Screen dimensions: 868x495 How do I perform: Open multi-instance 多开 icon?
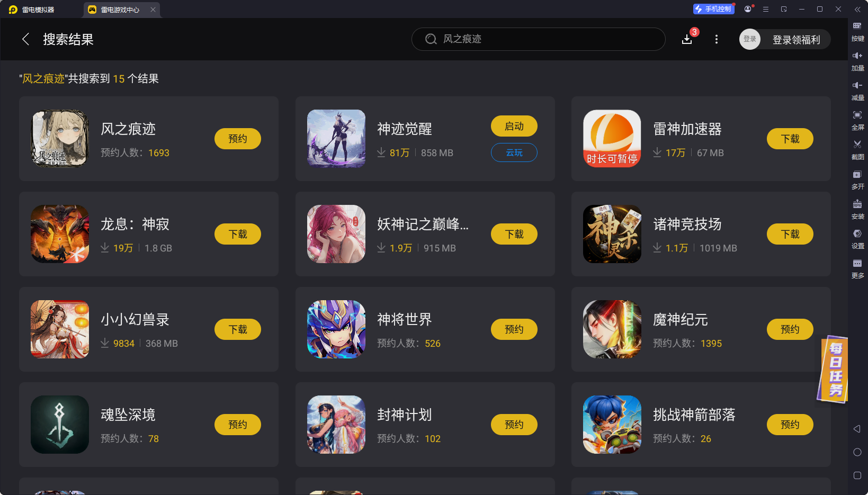pos(857,180)
